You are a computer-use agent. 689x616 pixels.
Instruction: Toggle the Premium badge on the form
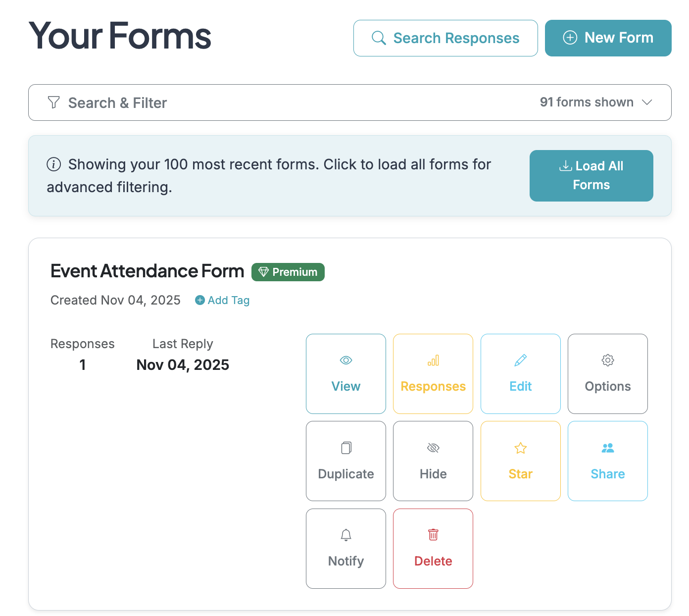pyautogui.click(x=288, y=272)
